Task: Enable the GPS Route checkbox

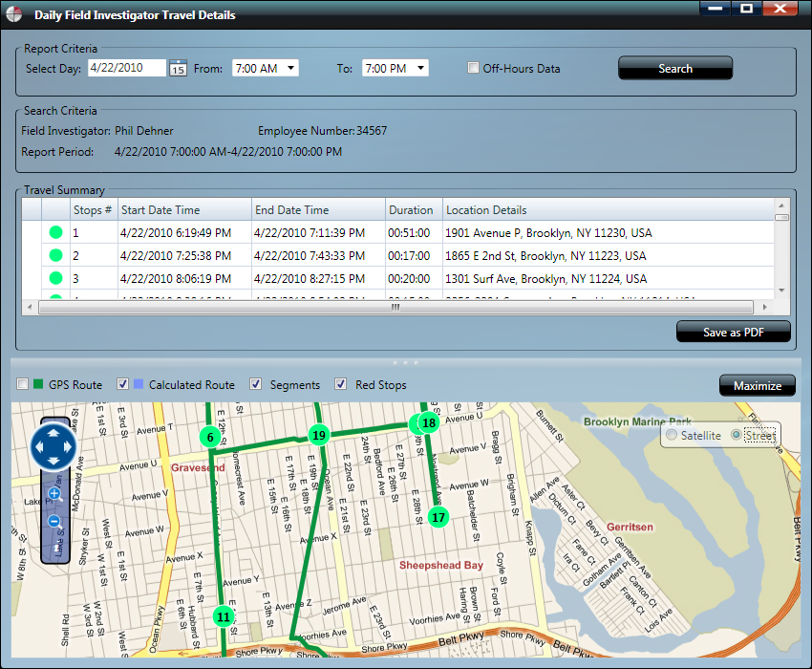Action: [x=22, y=384]
